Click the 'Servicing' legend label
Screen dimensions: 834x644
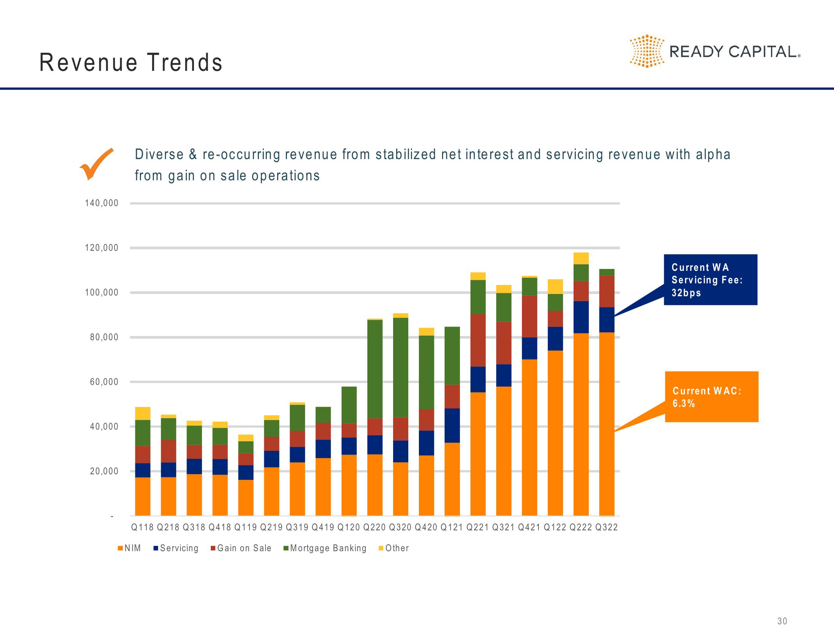(x=179, y=548)
